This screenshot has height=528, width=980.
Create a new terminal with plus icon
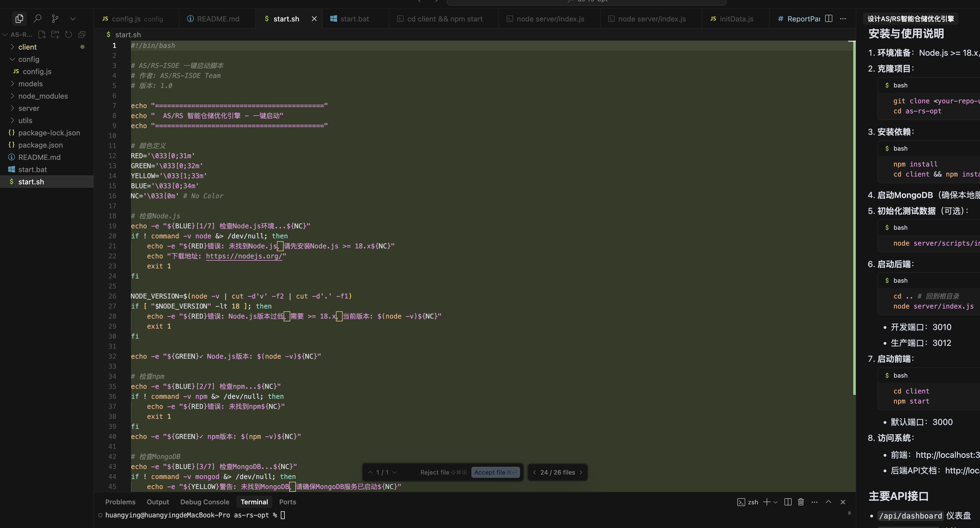(767, 502)
